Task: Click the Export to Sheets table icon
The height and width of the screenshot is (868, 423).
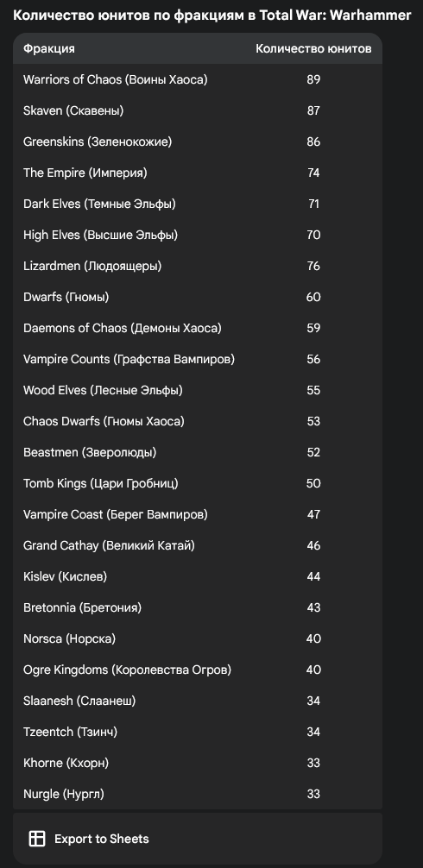Action: [37, 839]
